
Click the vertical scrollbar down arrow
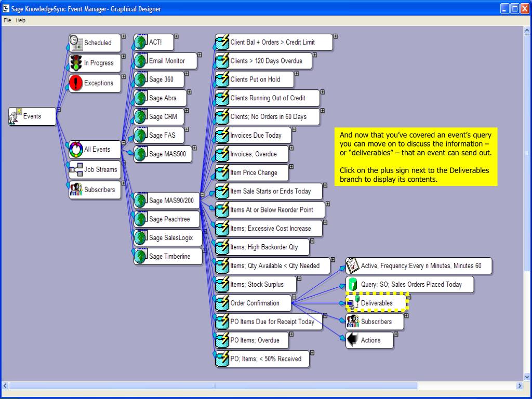click(527, 377)
